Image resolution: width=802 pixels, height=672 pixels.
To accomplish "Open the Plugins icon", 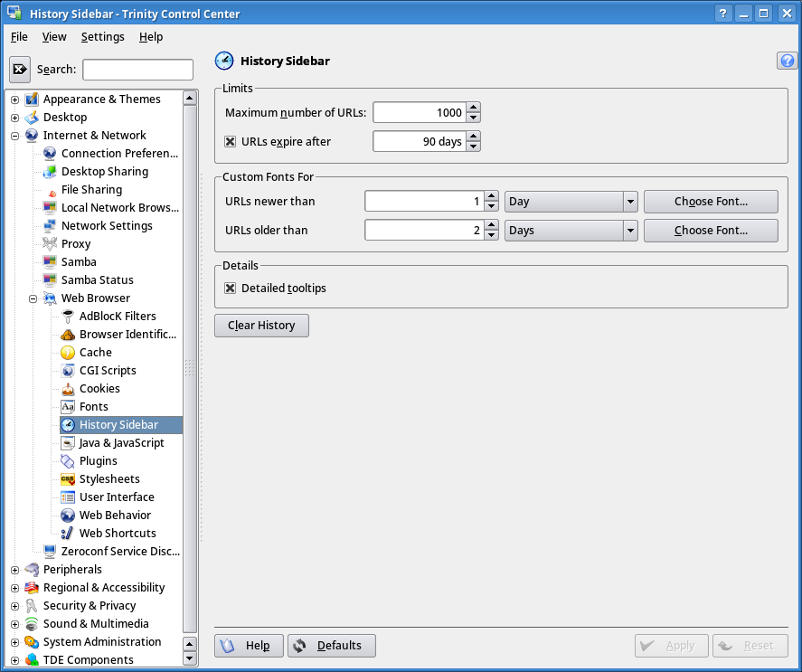I will point(68,460).
